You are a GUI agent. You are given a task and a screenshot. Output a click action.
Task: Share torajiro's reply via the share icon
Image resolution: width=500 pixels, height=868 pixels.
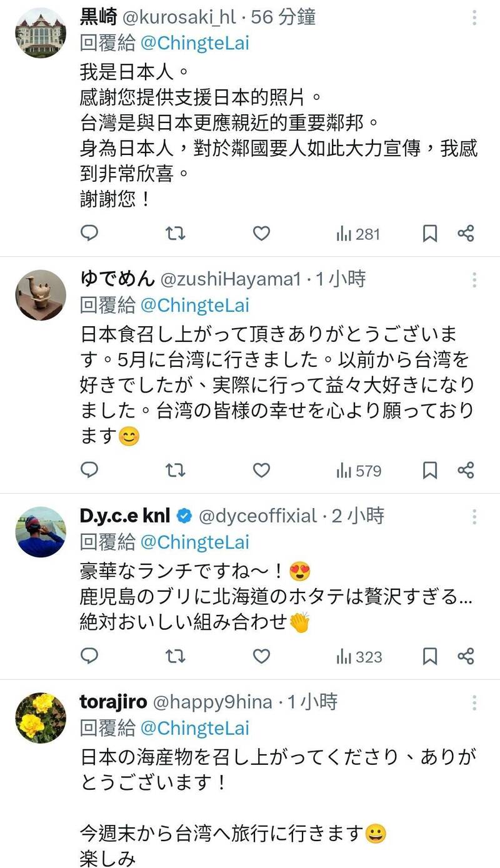pyautogui.click(x=465, y=866)
